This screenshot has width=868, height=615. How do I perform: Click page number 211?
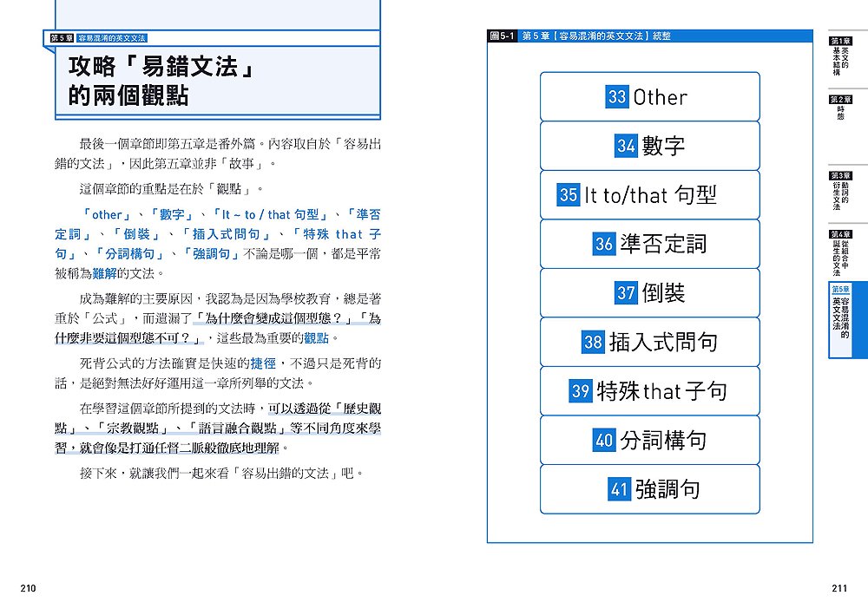click(838, 589)
